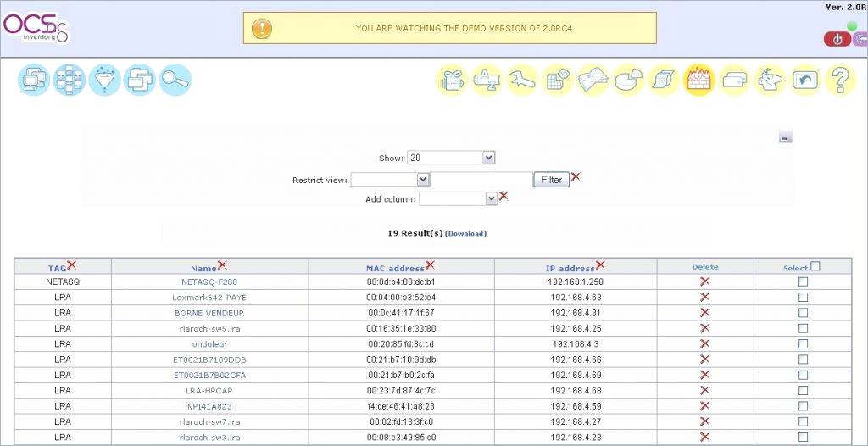Delete the Lexmark642-PAYE row

click(704, 297)
